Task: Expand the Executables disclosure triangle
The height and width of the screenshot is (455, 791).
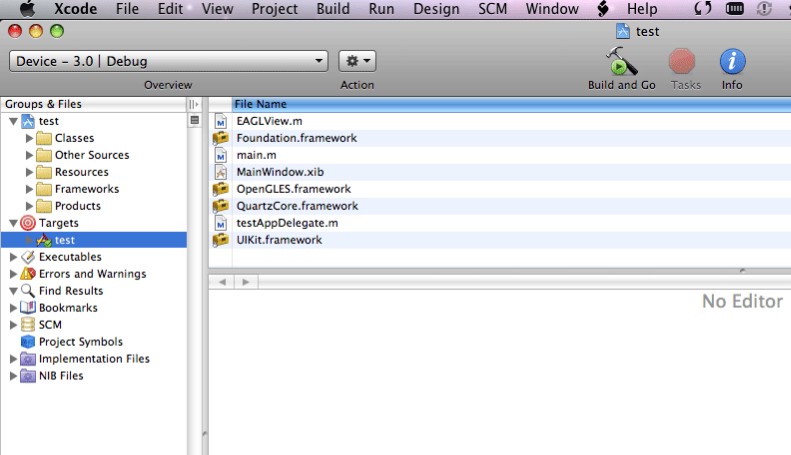Action: [x=13, y=257]
